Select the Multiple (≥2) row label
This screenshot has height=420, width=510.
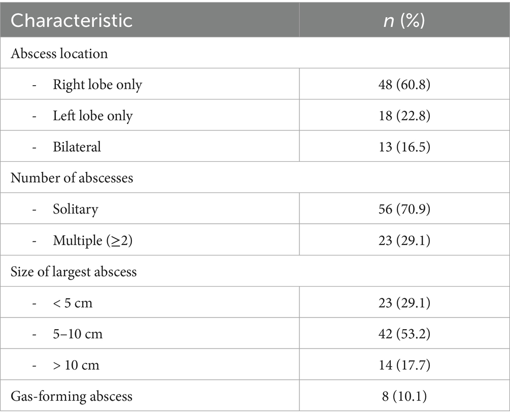pyautogui.click(x=89, y=240)
